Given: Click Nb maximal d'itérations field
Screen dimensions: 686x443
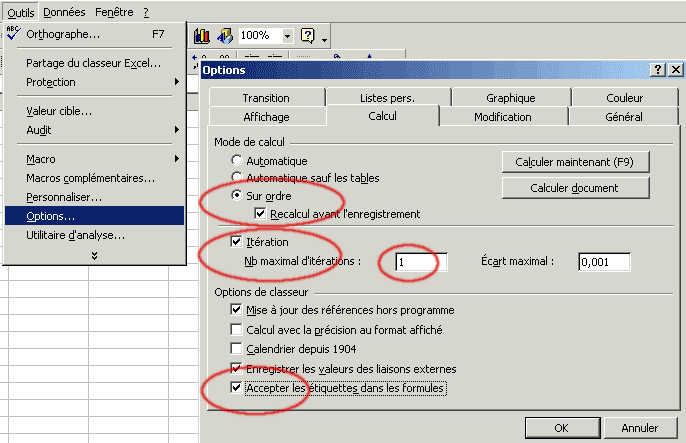Looking at the screenshot, I should tap(421, 262).
